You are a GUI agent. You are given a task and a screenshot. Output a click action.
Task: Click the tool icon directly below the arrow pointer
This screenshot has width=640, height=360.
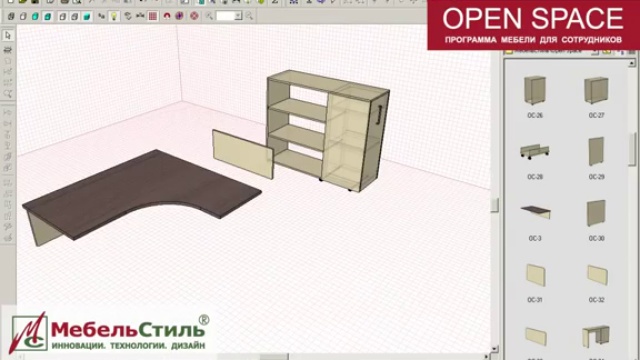coord(8,50)
